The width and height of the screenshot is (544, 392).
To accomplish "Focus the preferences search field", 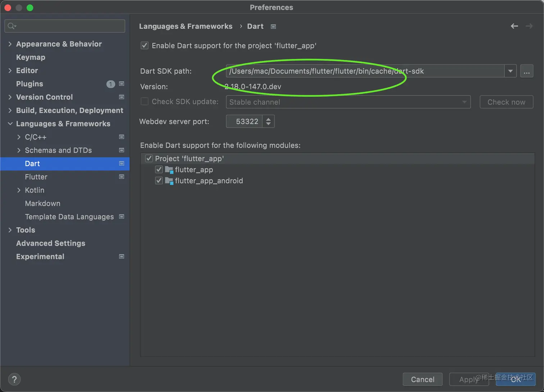I will (x=65, y=26).
